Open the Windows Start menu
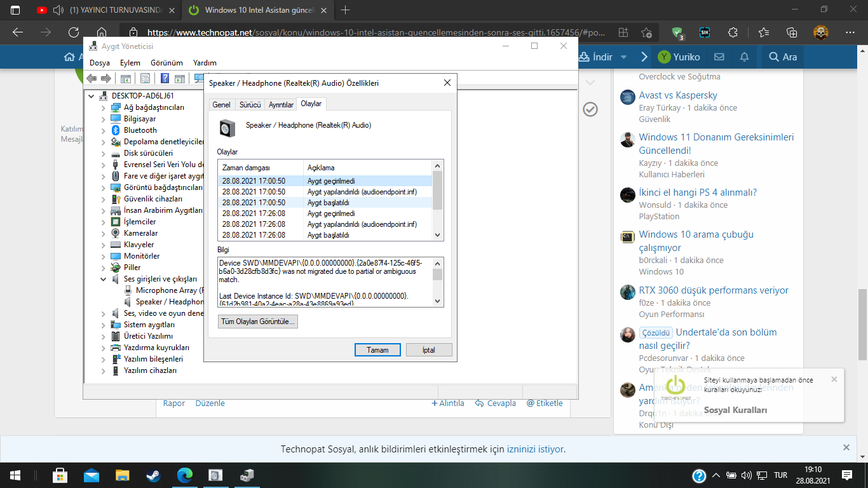Image resolution: width=868 pixels, height=488 pixels. (x=15, y=475)
